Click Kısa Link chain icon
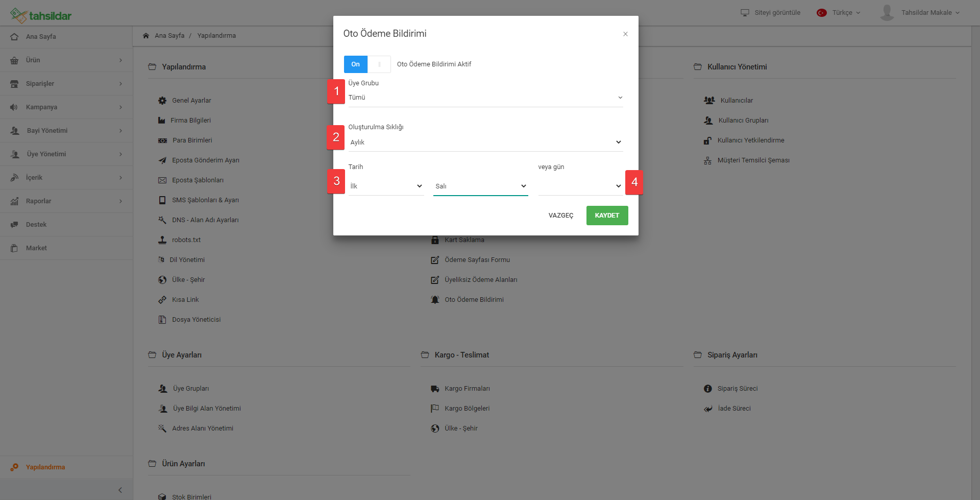Viewport: 980px width, 500px height. (162, 300)
